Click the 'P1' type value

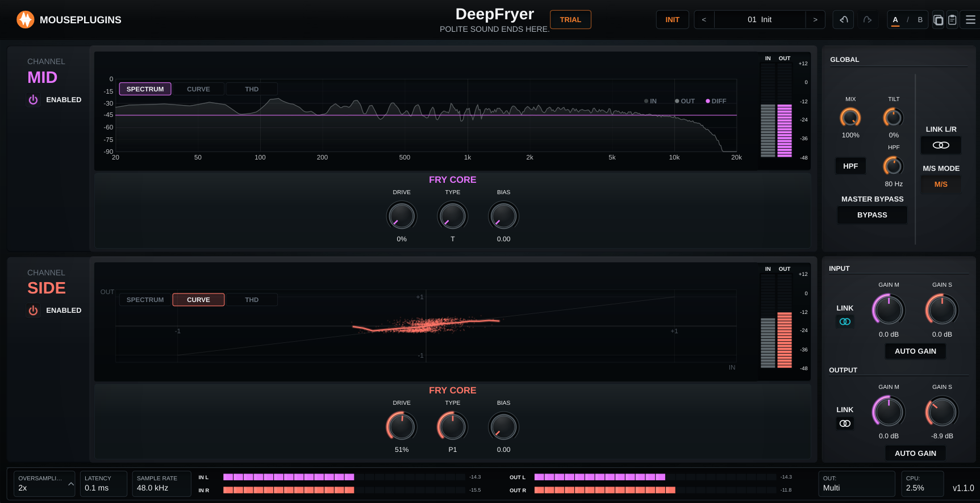(453, 450)
